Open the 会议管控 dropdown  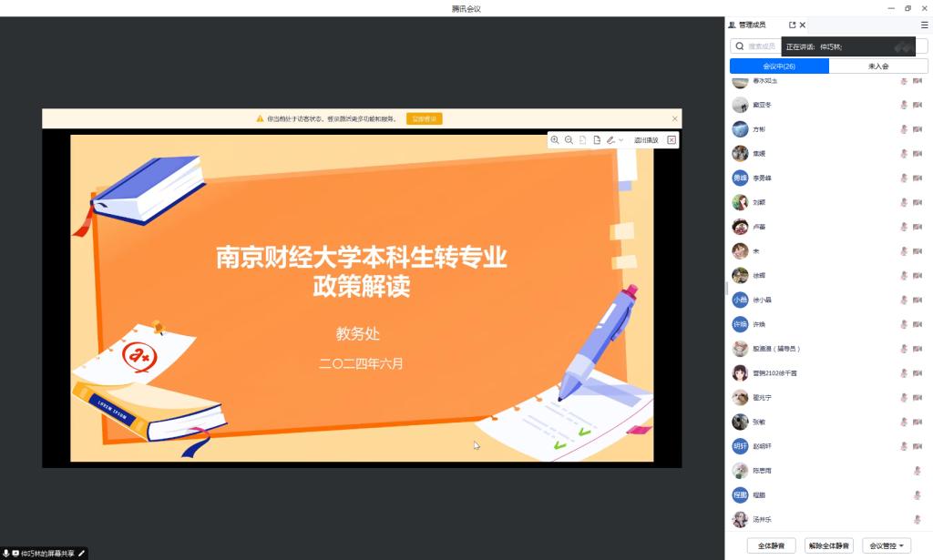tap(887, 545)
